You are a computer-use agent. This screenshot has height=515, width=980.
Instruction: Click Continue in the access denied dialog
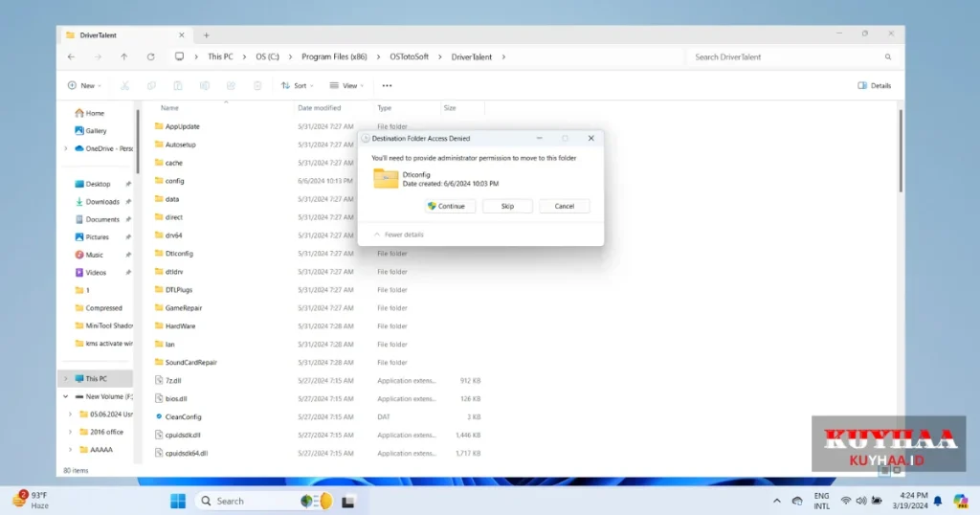(450, 206)
